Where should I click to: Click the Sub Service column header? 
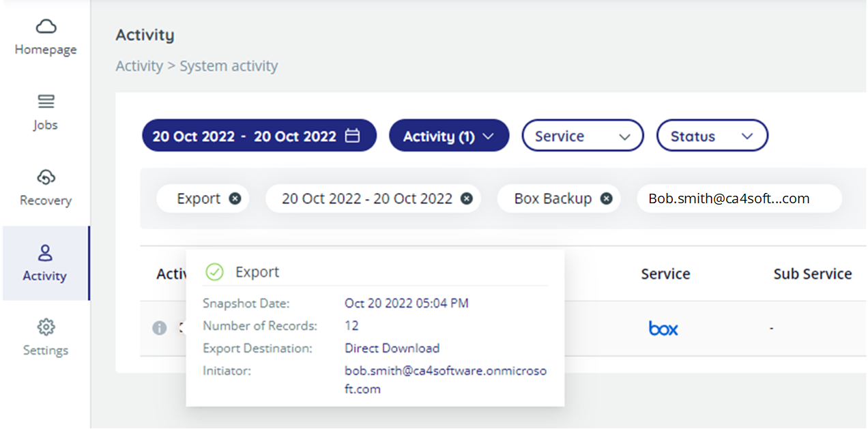pyautogui.click(x=813, y=274)
